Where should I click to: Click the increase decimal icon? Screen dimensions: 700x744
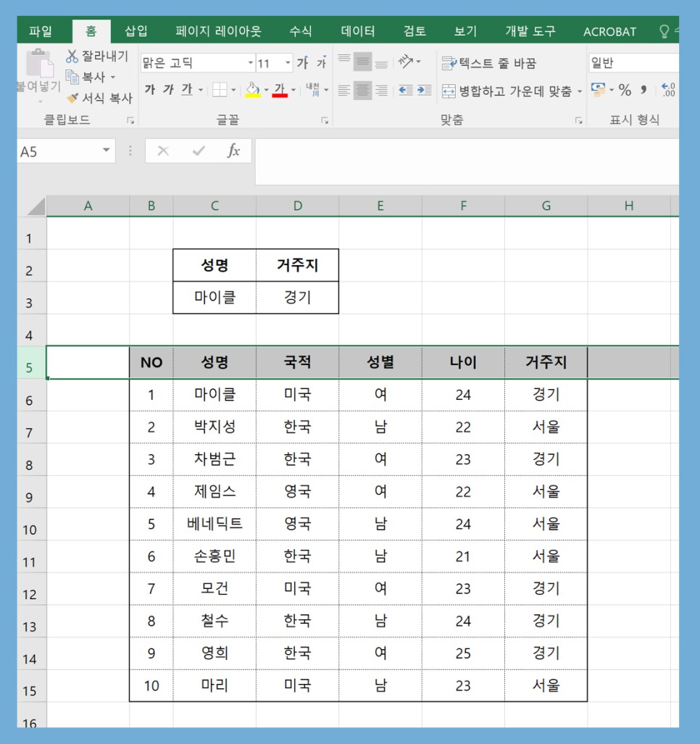[668, 89]
